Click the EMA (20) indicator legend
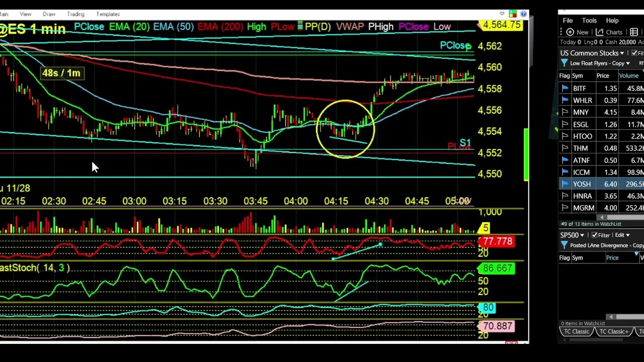Viewport: 644px width, 362px height. click(x=129, y=26)
